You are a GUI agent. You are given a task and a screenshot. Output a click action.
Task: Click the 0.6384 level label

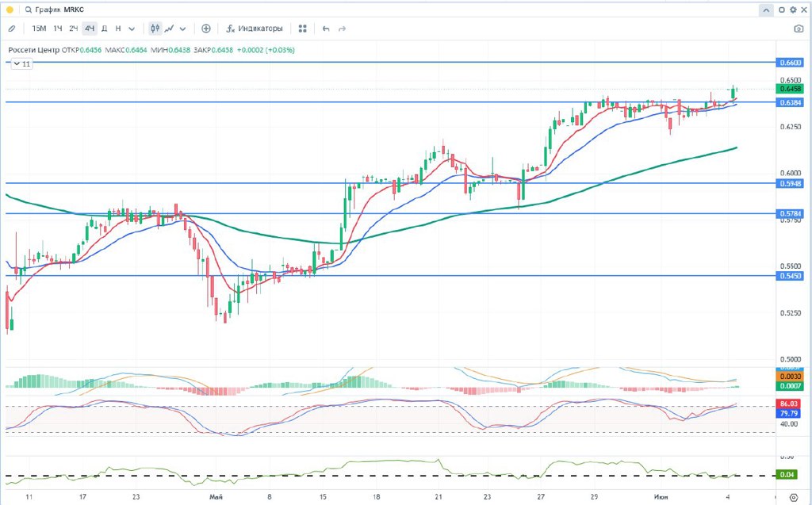791,102
